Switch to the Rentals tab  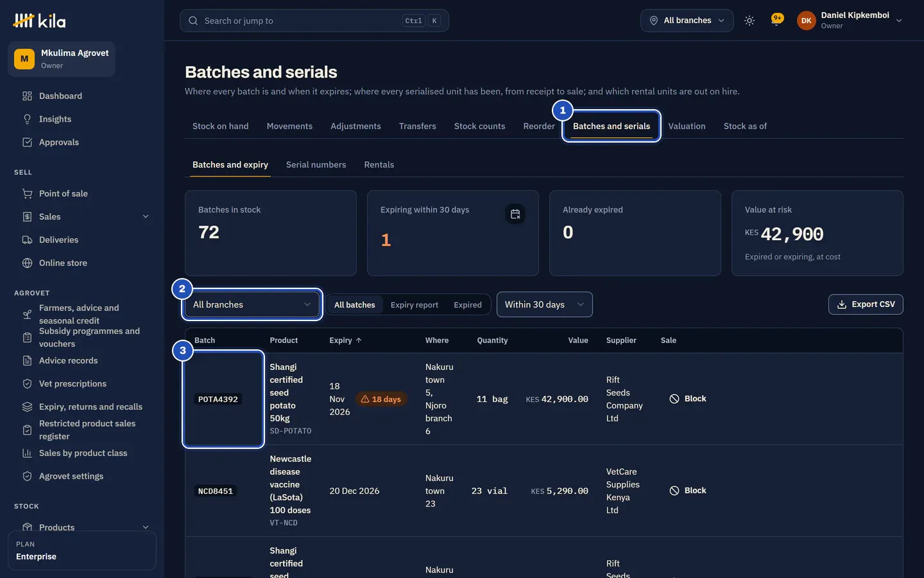[x=379, y=165]
